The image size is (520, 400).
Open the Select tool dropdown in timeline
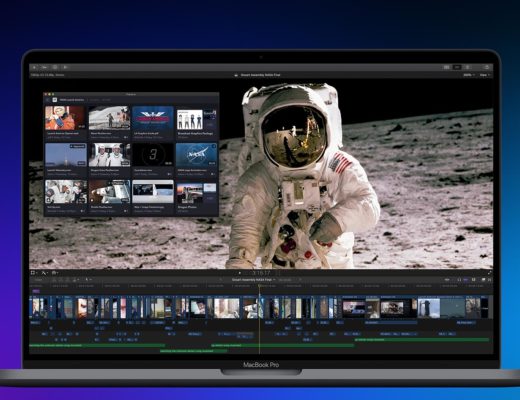88,280
